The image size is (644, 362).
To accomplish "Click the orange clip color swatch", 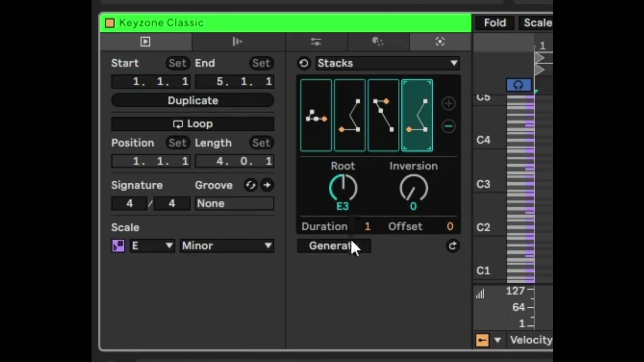I will (110, 23).
